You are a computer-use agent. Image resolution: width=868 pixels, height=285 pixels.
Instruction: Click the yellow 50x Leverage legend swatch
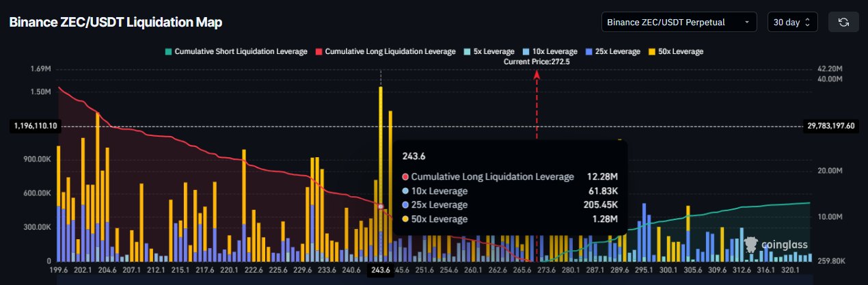click(x=651, y=51)
